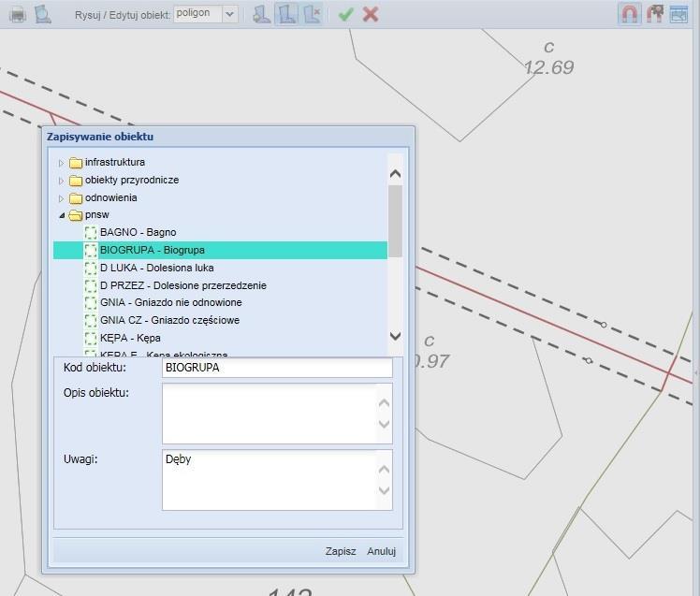
Task: Click the Zapisywanie obiektu title bar
Action: coord(228,137)
